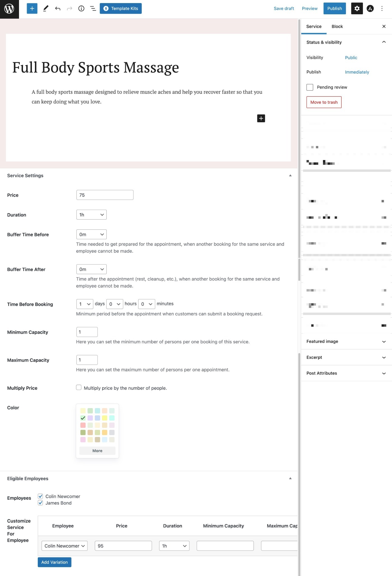Open the document details info icon
The height and width of the screenshot is (576, 392).
point(81,8)
